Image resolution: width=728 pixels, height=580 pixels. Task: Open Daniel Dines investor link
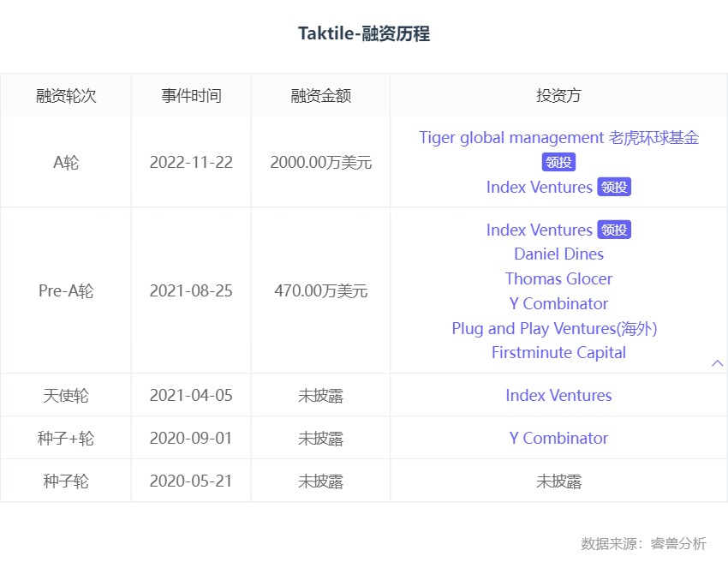tap(558, 254)
